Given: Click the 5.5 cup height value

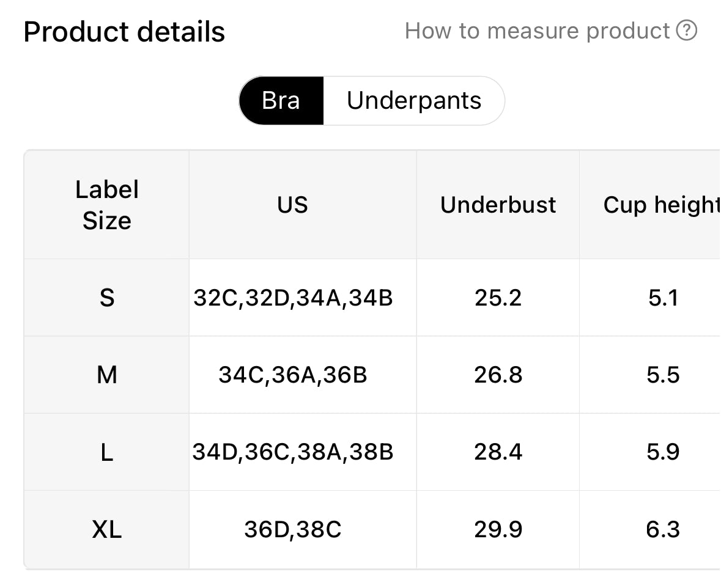Looking at the screenshot, I should click(x=663, y=375).
